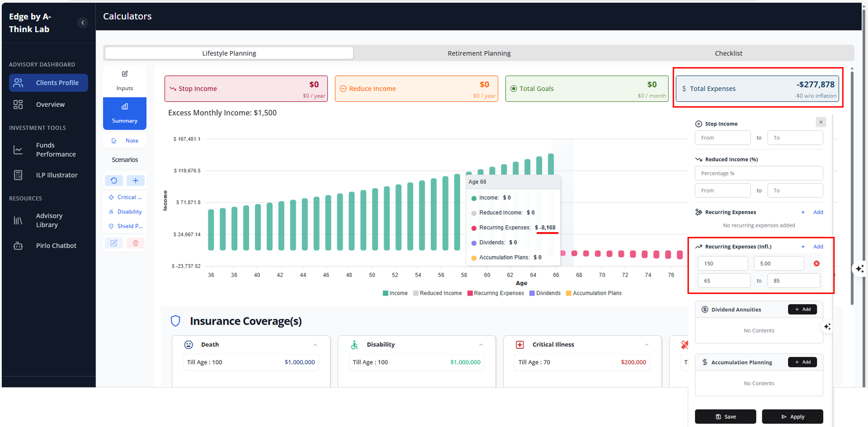Click the red trash delete scenario icon
This screenshot has width=868, height=427.
point(135,243)
